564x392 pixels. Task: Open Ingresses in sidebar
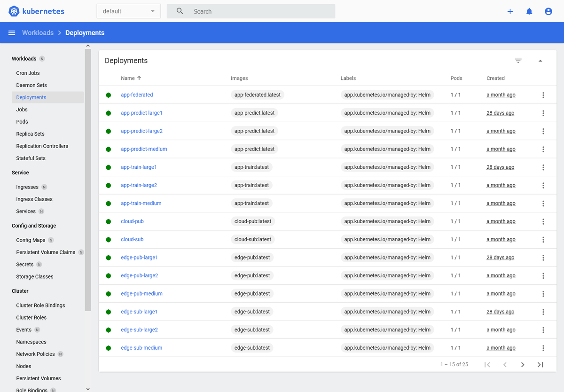[x=27, y=187]
